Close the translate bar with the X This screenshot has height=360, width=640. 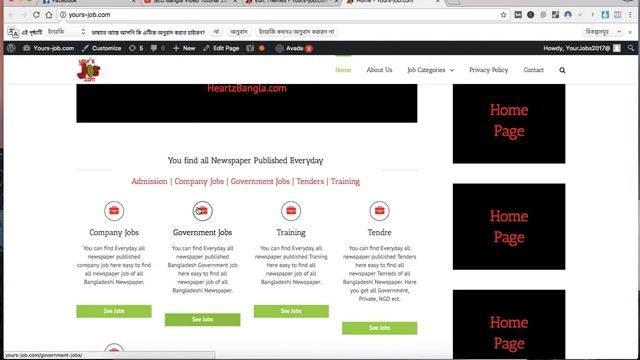click(630, 32)
